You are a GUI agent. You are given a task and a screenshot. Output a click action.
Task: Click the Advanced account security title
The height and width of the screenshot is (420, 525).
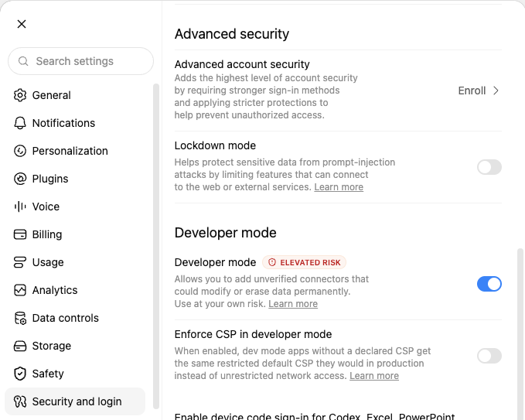tap(242, 64)
